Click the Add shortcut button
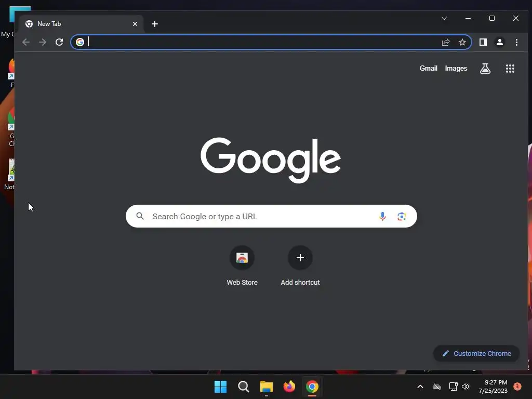Image resolution: width=532 pixels, height=399 pixels. (x=300, y=267)
